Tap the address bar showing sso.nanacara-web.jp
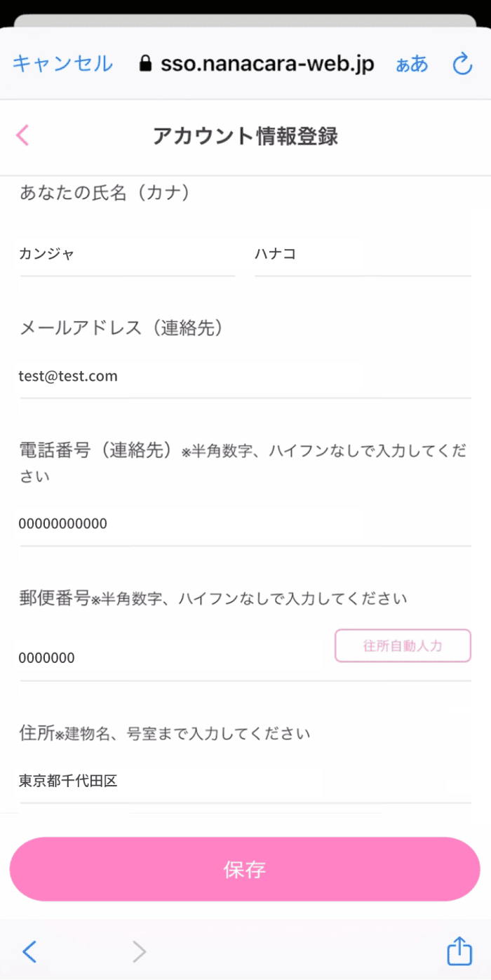This screenshot has height=980, width=491. (267, 63)
